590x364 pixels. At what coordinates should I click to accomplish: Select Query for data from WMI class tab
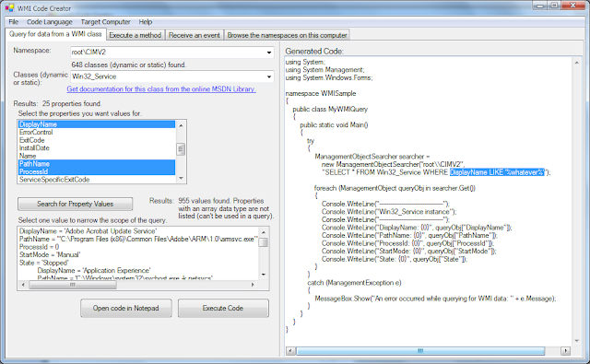click(55, 34)
